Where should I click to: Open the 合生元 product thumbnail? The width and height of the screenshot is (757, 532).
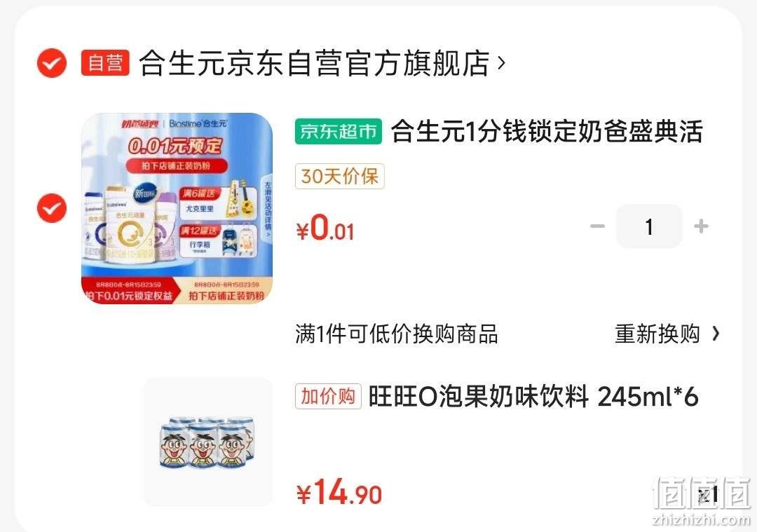click(x=177, y=208)
